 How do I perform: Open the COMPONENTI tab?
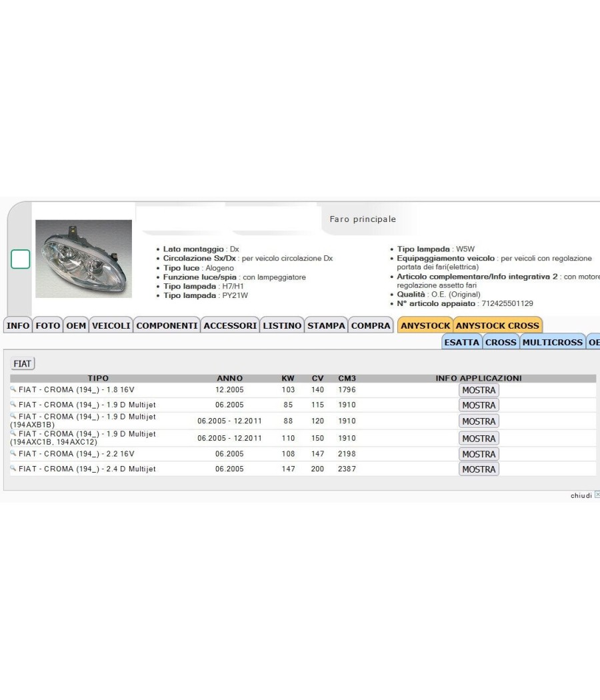pos(167,325)
